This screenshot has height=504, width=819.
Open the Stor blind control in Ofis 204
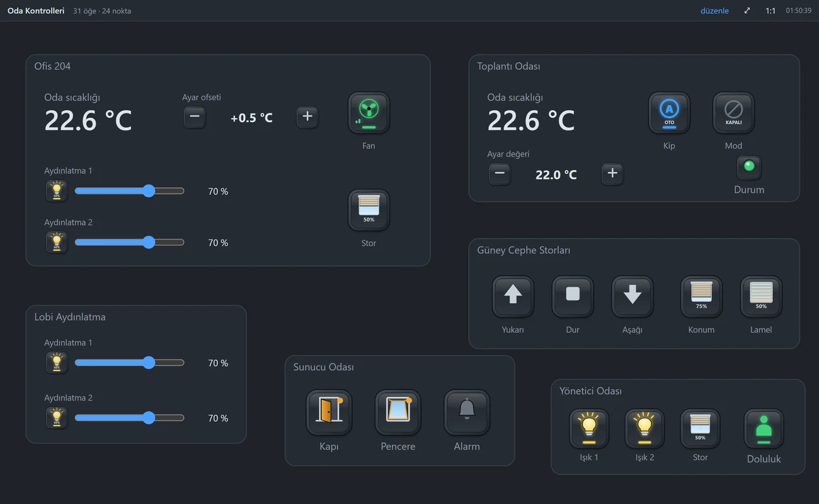[369, 210]
